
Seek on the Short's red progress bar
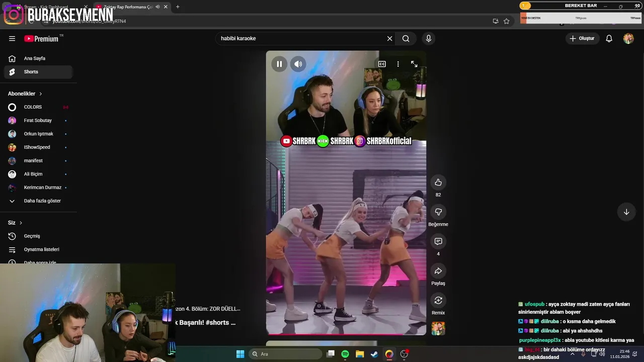(x=346, y=334)
